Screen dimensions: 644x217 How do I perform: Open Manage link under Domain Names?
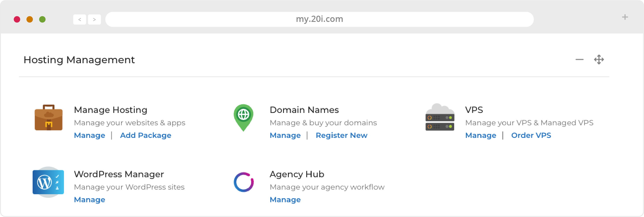point(285,135)
